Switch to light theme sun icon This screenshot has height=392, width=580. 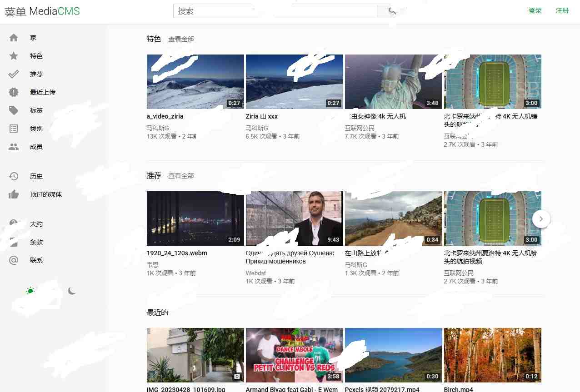(30, 291)
